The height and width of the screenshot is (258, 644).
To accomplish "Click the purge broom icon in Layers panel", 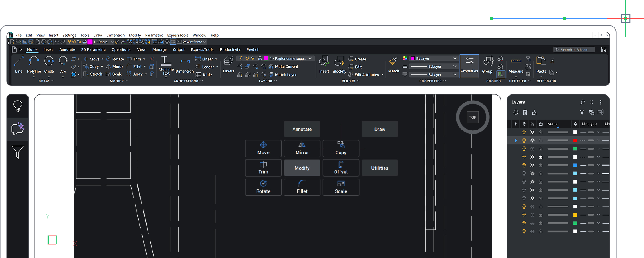I will click(534, 112).
